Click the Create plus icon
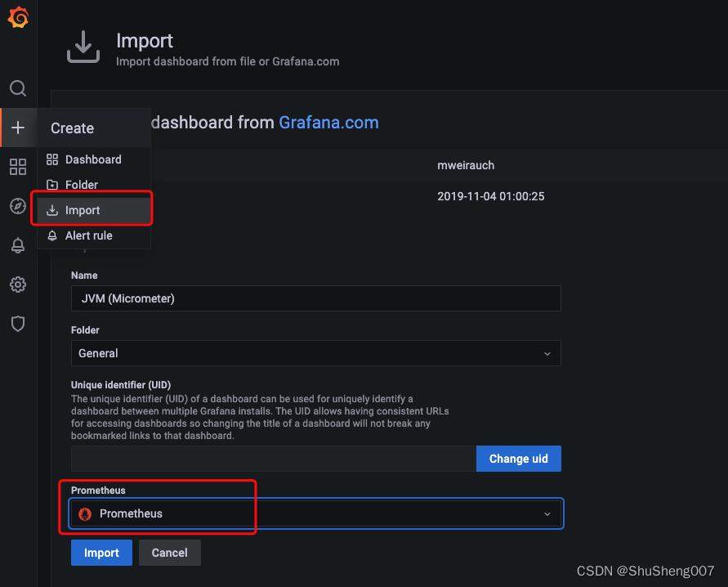Screen dimensions: 728x587 point(18,128)
